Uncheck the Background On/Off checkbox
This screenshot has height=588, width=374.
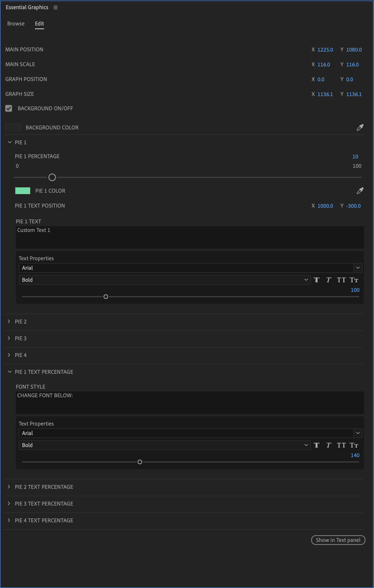coord(9,108)
